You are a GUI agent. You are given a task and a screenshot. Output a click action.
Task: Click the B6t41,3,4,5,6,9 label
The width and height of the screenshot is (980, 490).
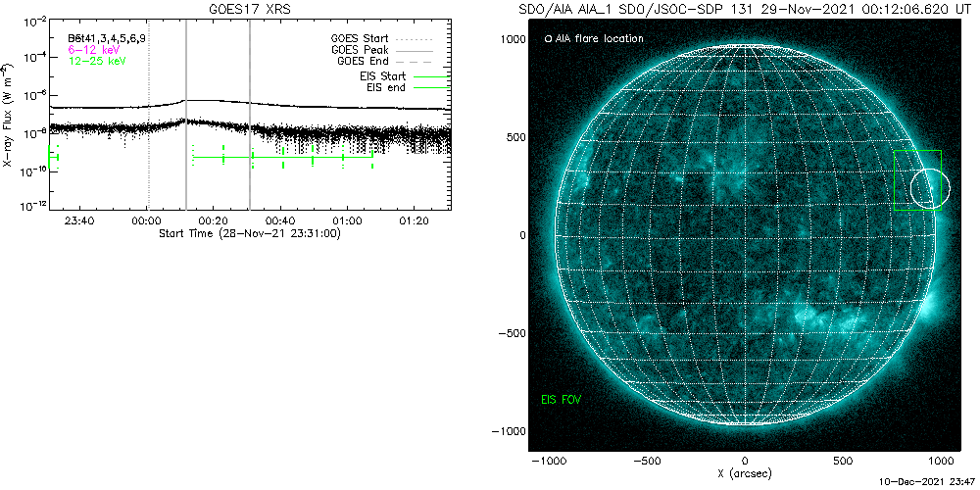[107, 39]
